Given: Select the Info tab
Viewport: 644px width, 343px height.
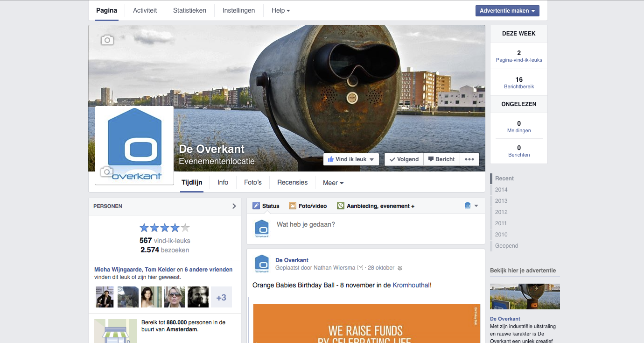Looking at the screenshot, I should 223,182.
